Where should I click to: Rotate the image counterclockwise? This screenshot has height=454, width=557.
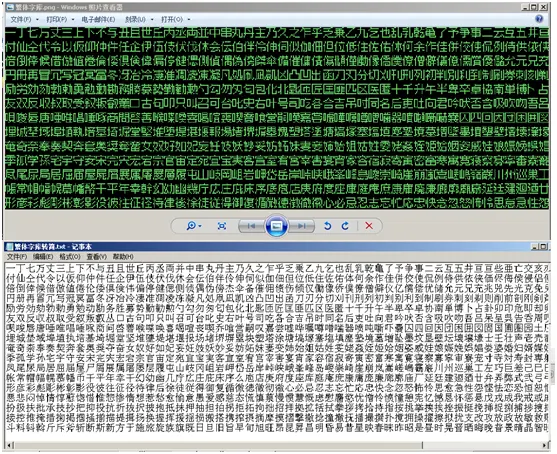coord(328,226)
